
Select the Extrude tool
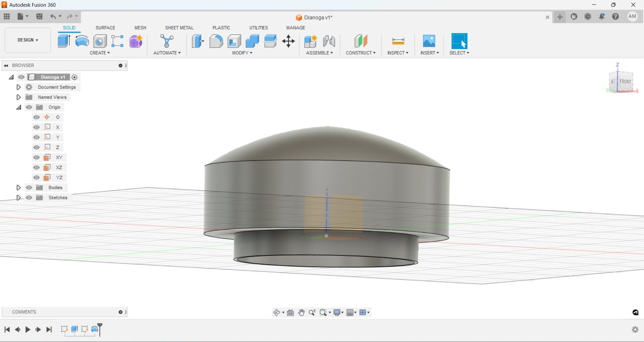(x=64, y=41)
